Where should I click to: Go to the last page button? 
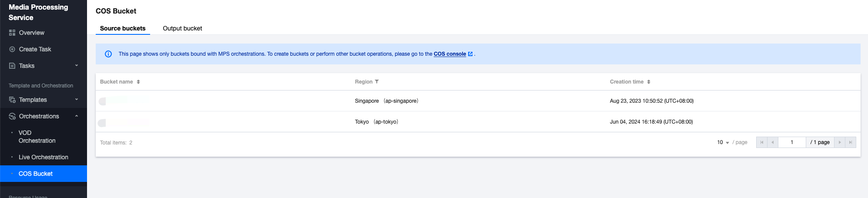(851, 142)
